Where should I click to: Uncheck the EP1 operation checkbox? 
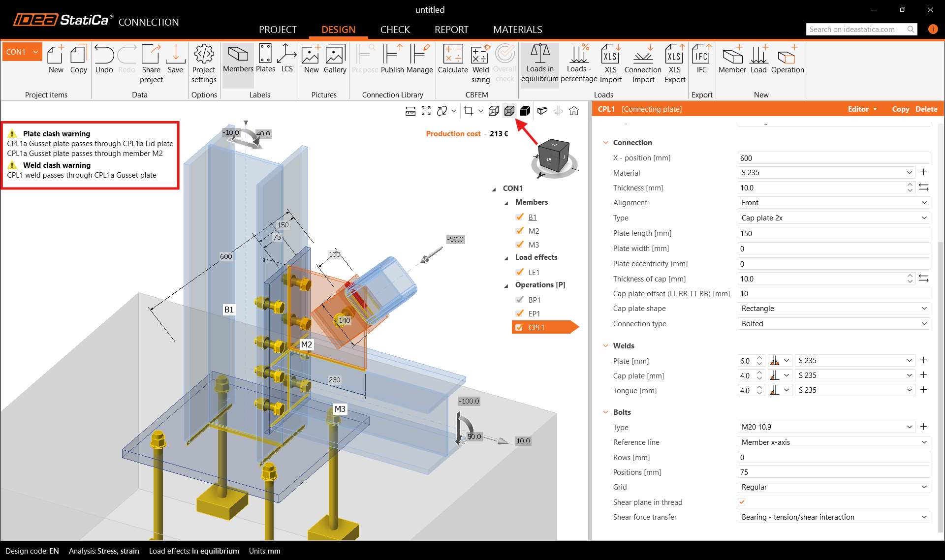point(519,313)
